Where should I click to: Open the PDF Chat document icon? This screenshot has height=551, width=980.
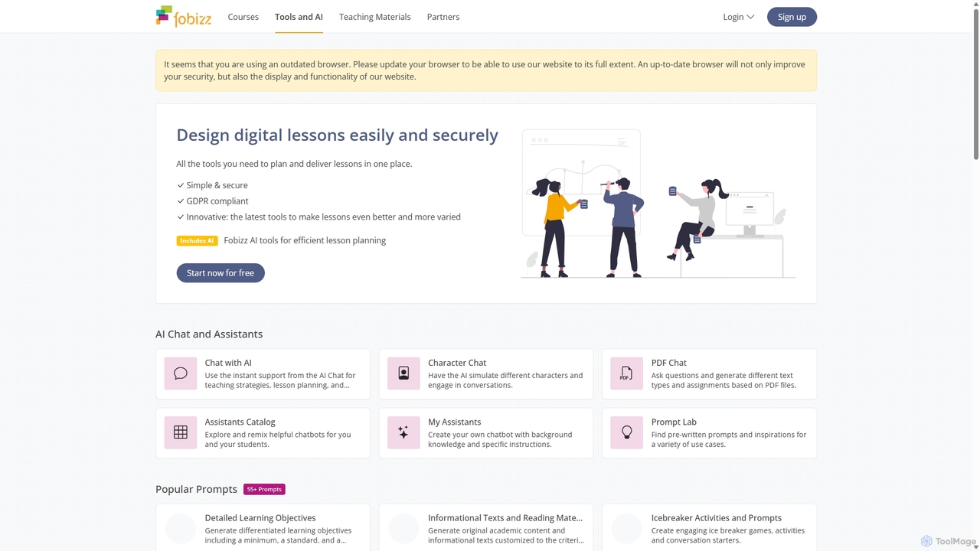626,373
